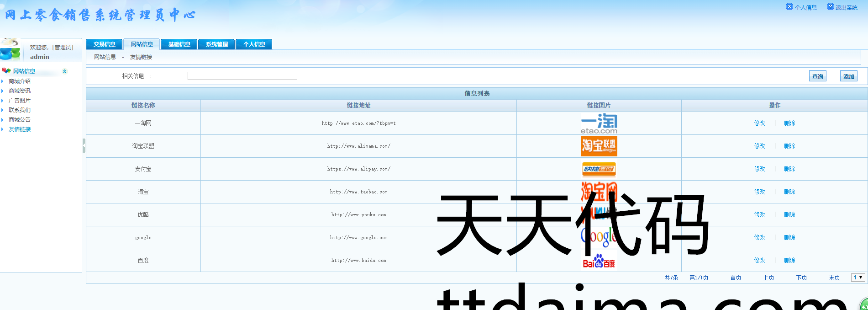Open the page number dropdown

point(857,278)
